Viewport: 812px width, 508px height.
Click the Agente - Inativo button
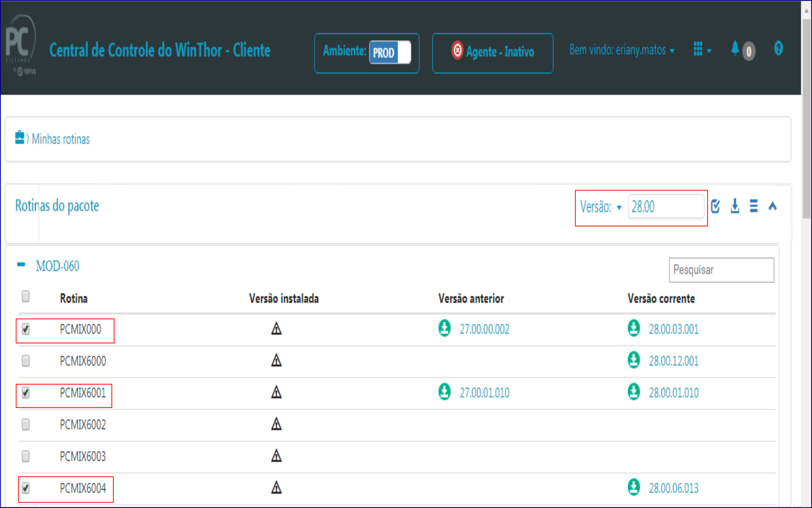(x=492, y=53)
